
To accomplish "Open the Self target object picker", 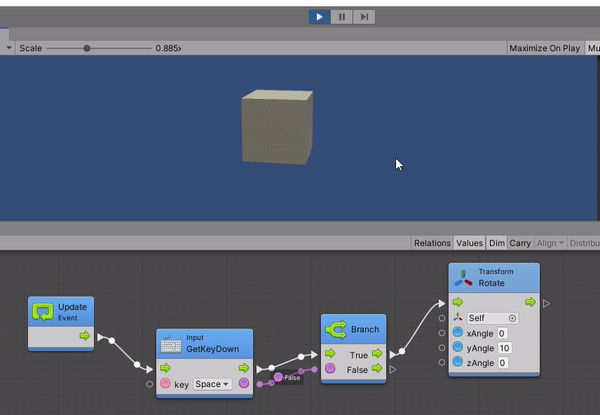I will point(513,318).
